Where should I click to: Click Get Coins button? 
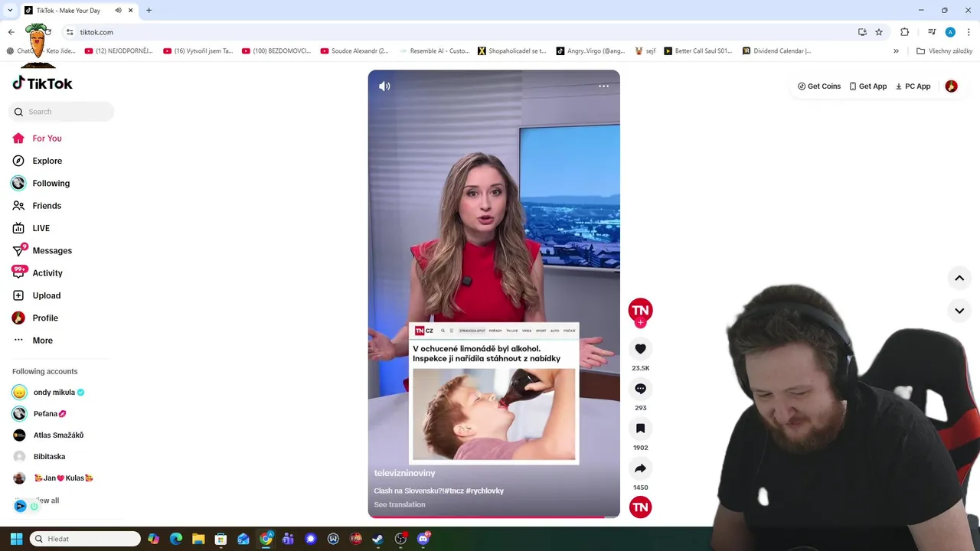(x=819, y=86)
